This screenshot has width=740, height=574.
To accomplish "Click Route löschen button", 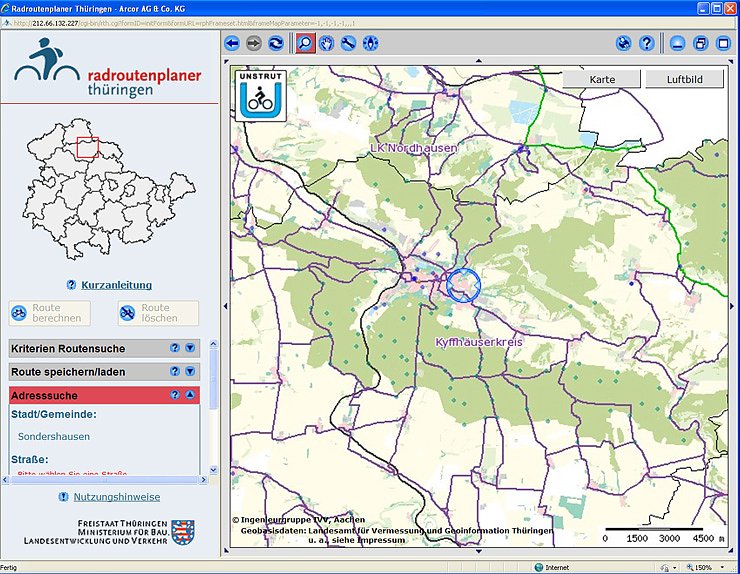I will click(158, 313).
